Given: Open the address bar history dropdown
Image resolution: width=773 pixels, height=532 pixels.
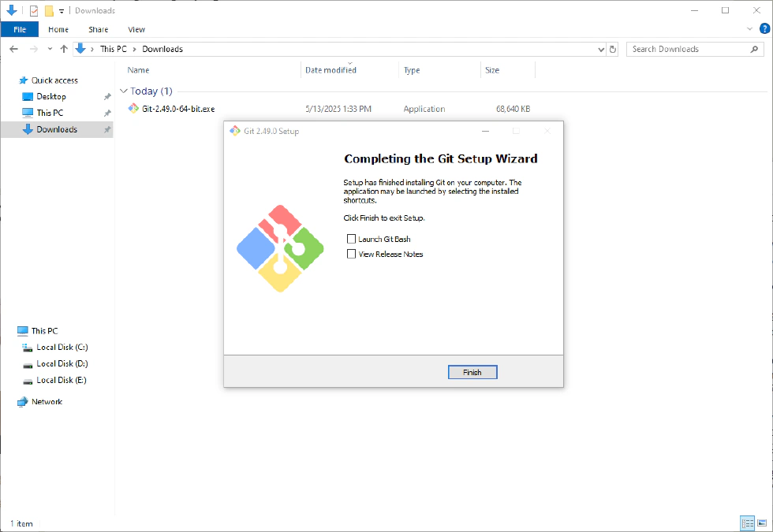Looking at the screenshot, I should pos(601,49).
